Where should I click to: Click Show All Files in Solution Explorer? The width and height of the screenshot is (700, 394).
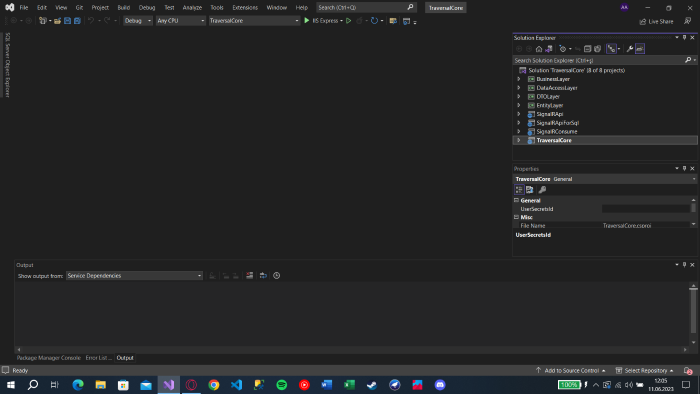[x=597, y=49]
